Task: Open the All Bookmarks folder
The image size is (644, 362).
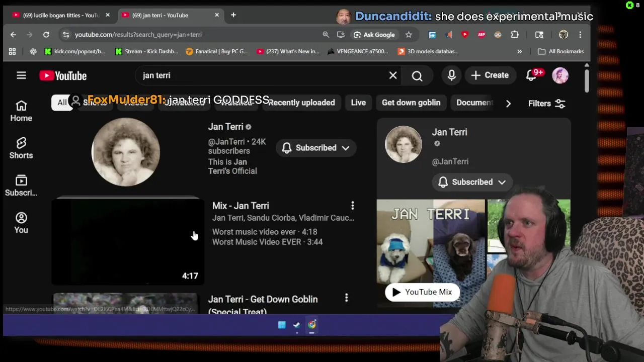Action: pos(560,51)
